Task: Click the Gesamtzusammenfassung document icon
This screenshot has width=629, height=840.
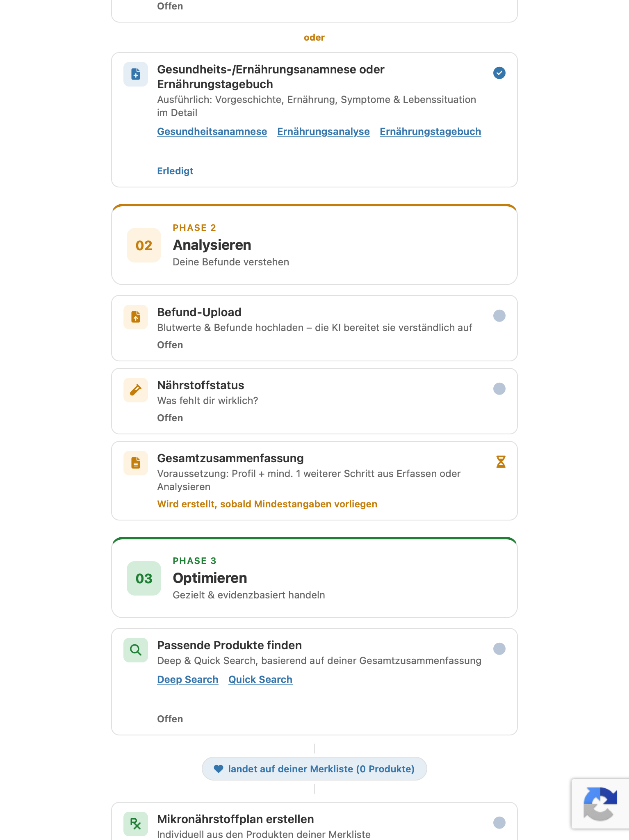Action: 136,463
